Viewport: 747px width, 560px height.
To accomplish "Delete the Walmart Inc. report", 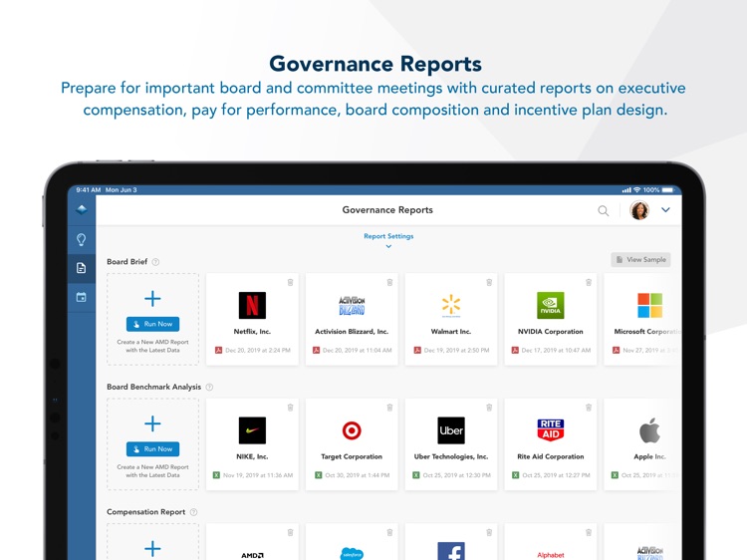I will point(489,283).
